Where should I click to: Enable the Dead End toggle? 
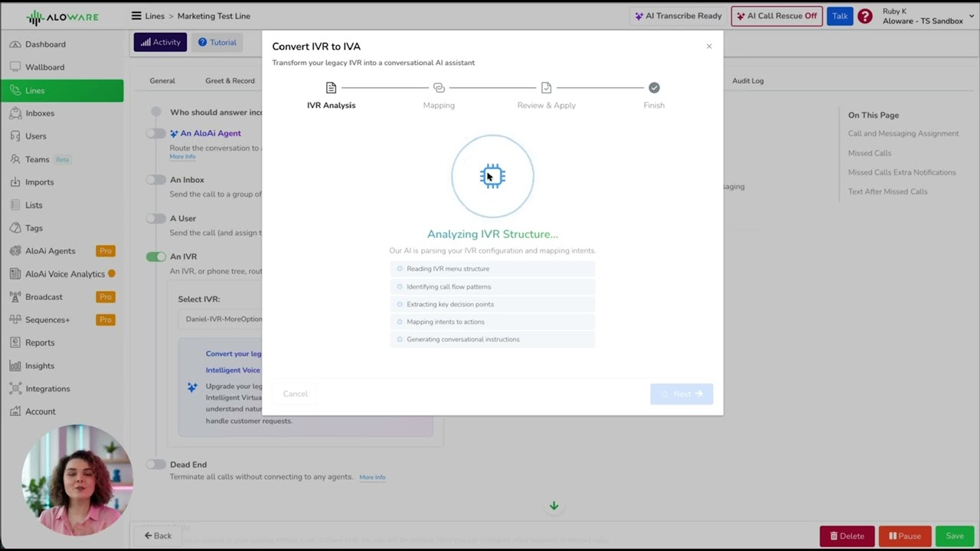(156, 465)
